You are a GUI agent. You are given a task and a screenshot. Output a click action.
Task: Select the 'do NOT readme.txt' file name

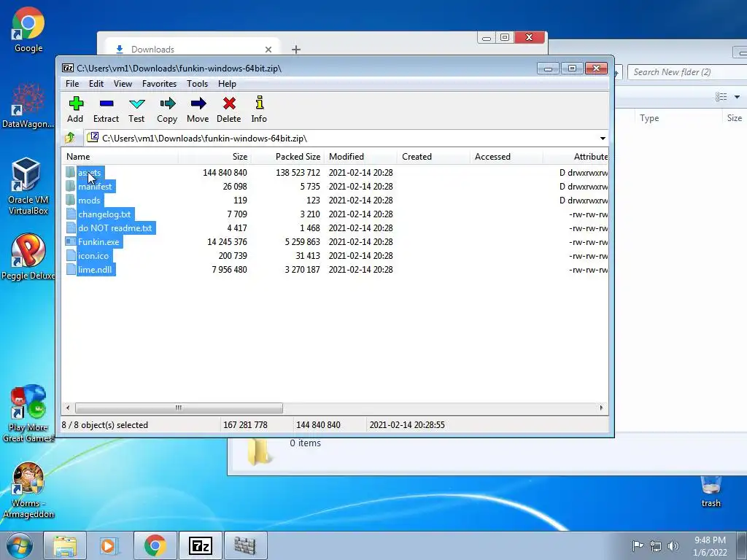point(115,228)
